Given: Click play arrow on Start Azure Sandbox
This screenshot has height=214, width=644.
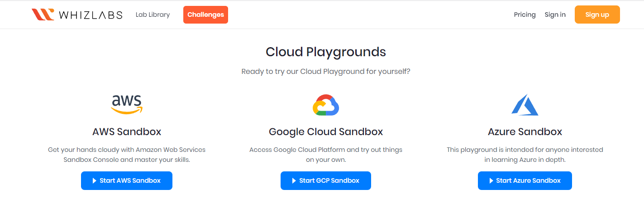Looking at the screenshot, I should [x=491, y=180].
